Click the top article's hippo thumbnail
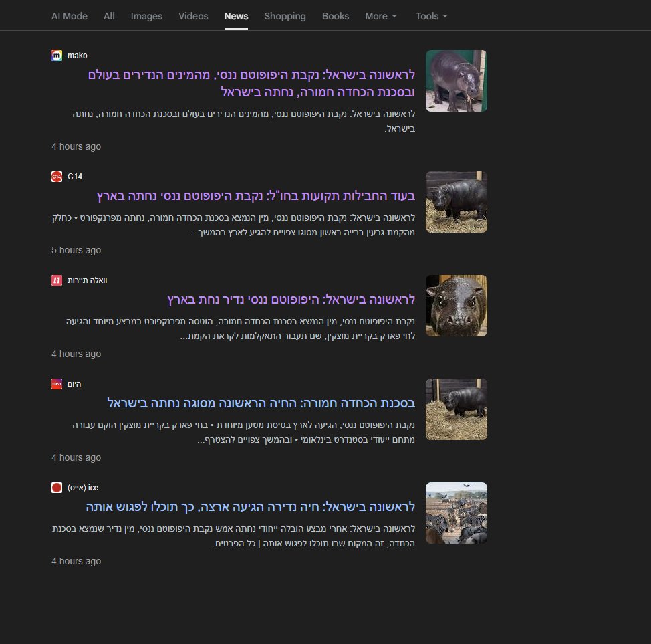This screenshot has height=644, width=651. pyautogui.click(x=456, y=80)
